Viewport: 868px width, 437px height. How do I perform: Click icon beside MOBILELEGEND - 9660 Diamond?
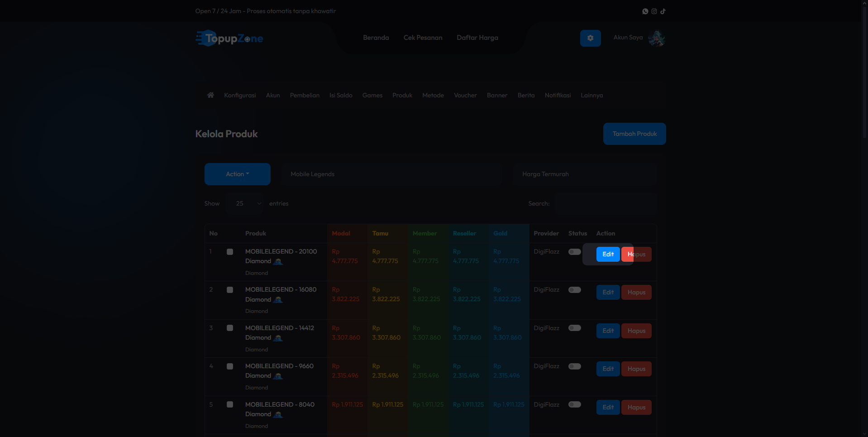pos(278,376)
